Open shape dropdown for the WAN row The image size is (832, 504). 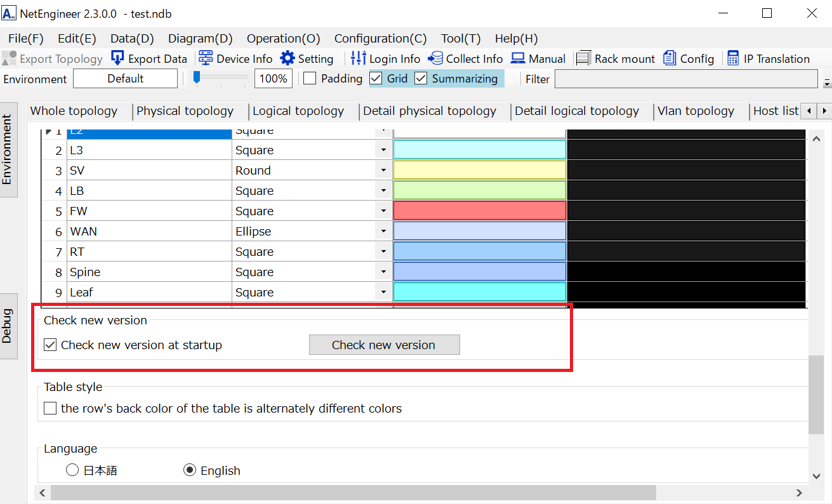coord(383,232)
